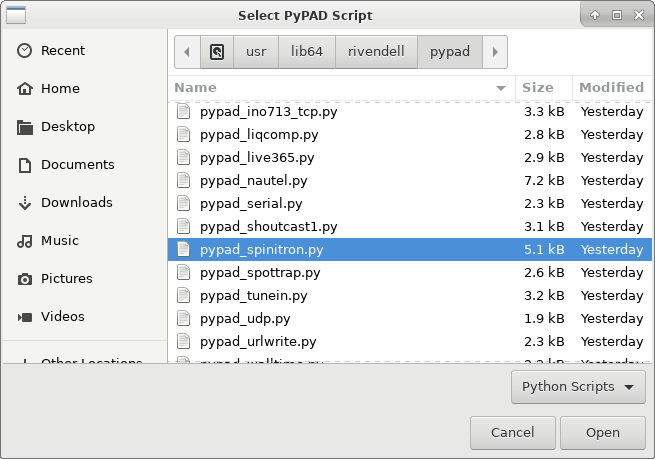This screenshot has width=655, height=459.
Task: Click the Music note icon
Action: pos(24,241)
